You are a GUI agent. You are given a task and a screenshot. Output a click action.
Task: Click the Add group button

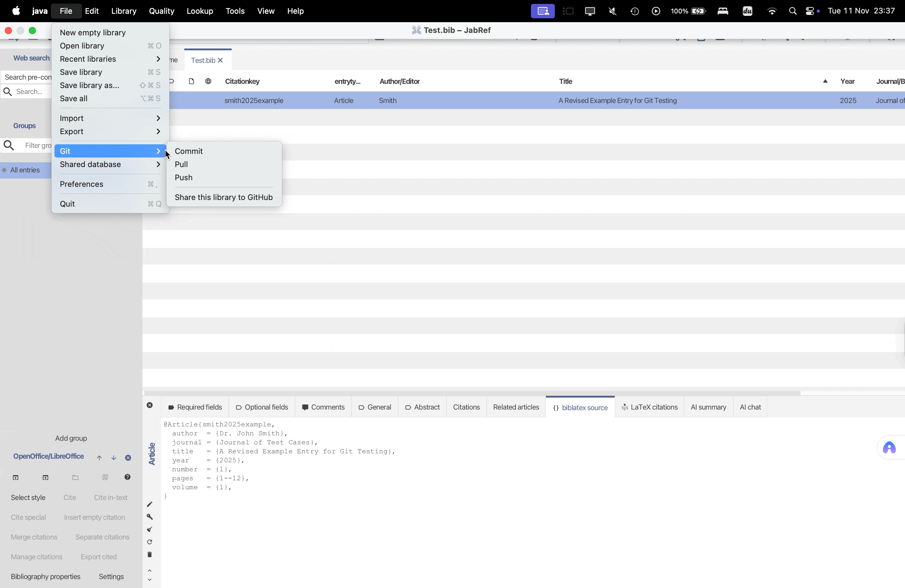coord(71,438)
